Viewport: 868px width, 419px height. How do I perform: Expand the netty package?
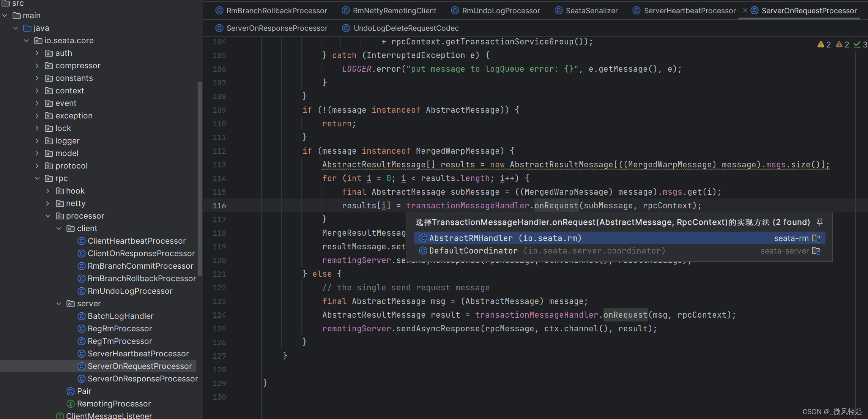[x=47, y=203]
